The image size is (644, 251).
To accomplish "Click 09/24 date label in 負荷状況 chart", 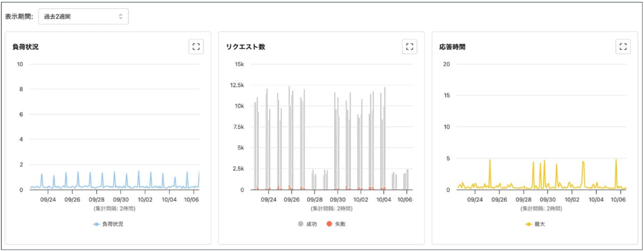I will (x=48, y=199).
